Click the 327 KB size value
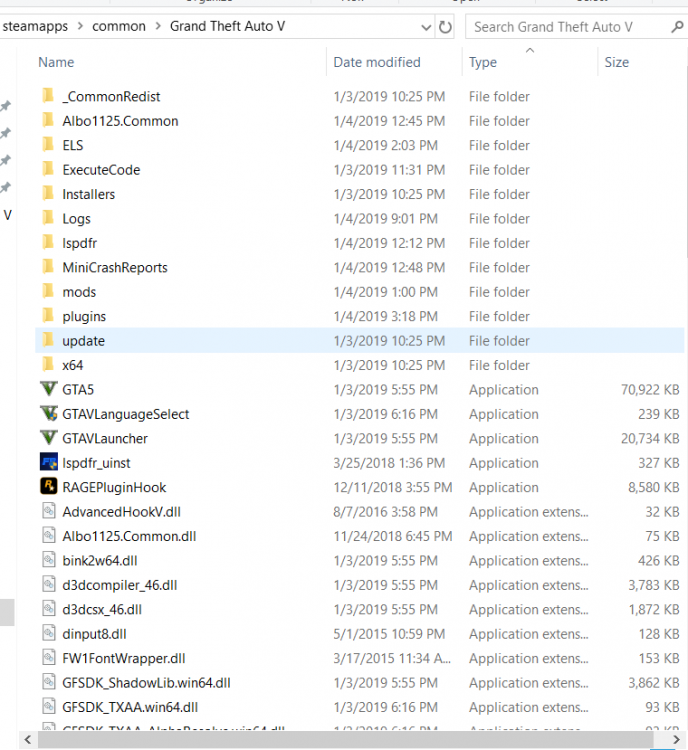Viewport: 688px width, 750px height. point(659,463)
